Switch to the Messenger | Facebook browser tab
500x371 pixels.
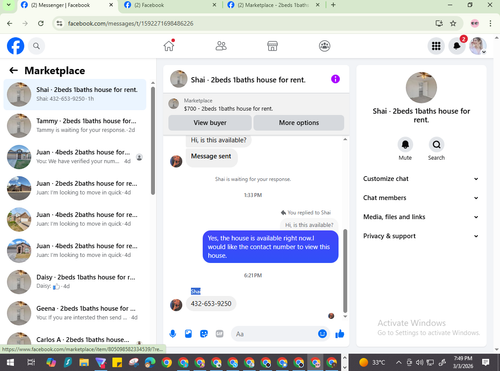[x=67, y=5]
